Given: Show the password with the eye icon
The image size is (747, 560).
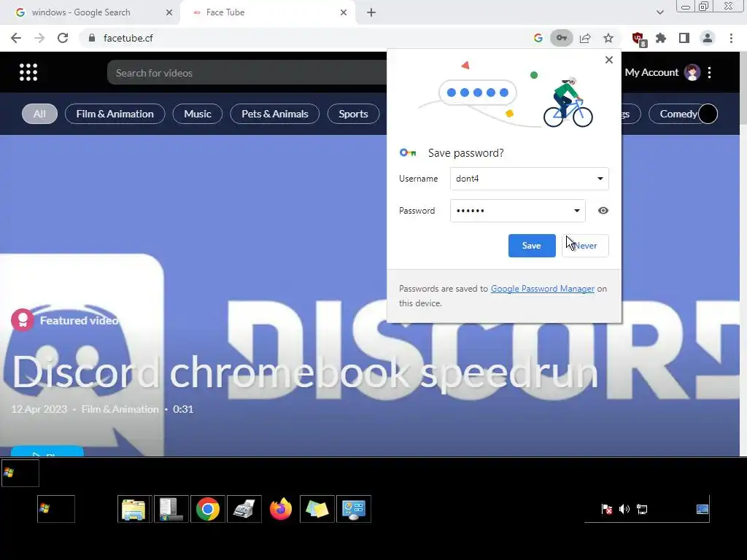Looking at the screenshot, I should pyautogui.click(x=603, y=211).
